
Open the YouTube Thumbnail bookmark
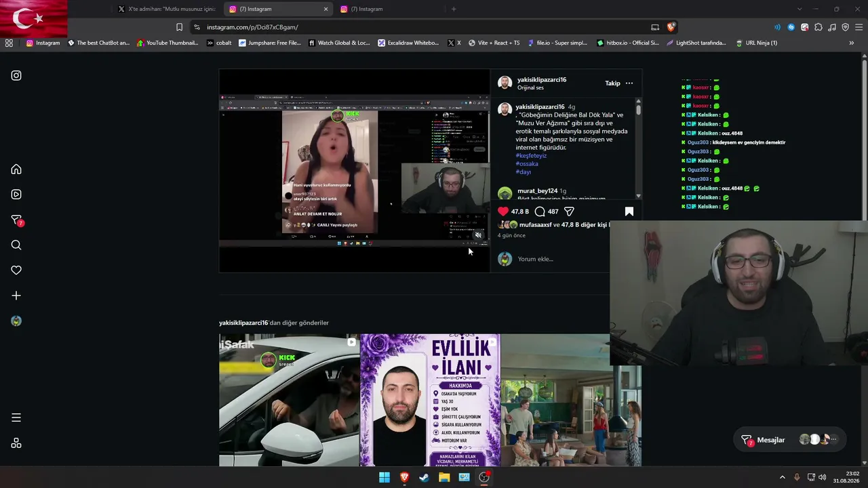167,43
